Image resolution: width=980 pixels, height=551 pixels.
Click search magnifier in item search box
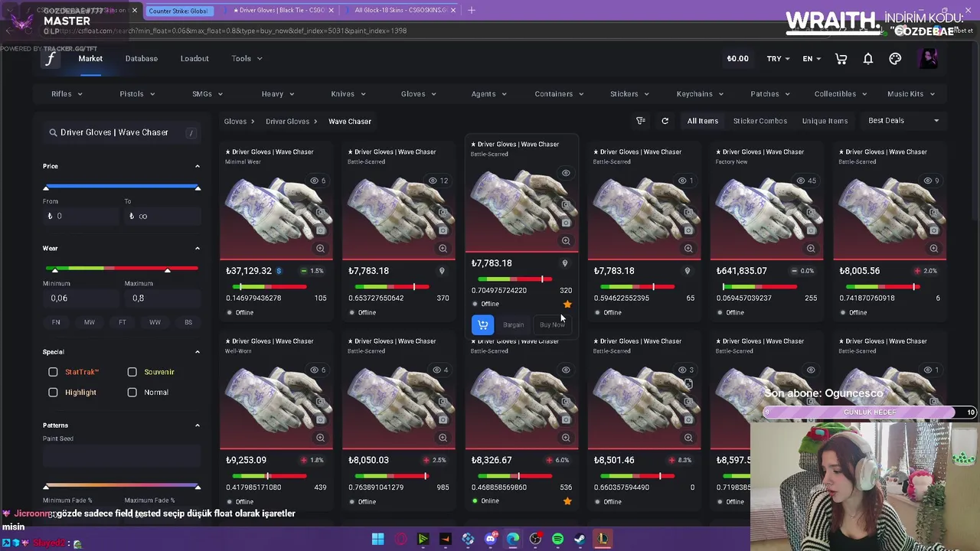pos(54,132)
